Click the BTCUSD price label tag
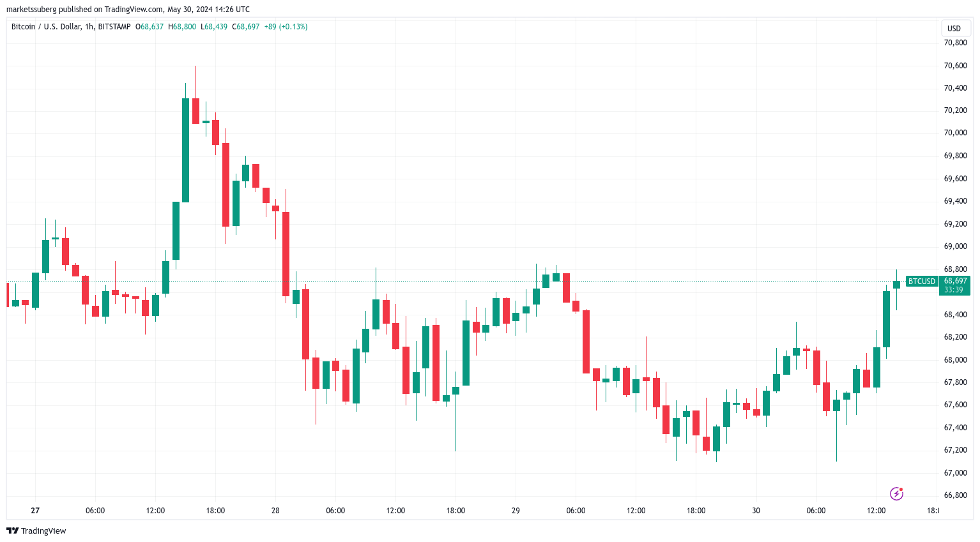Screen dimensions: 980x542 pos(922,281)
